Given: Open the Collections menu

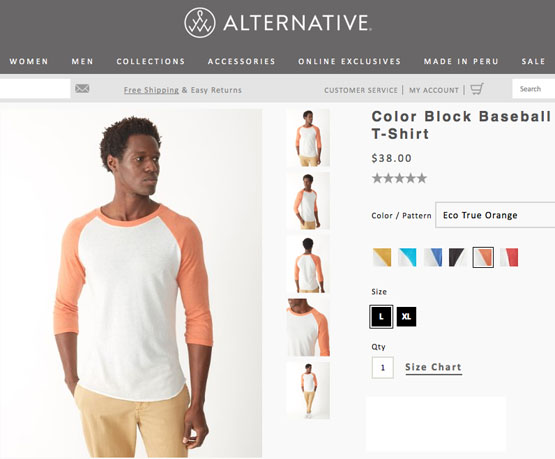Looking at the screenshot, I should 151,61.
